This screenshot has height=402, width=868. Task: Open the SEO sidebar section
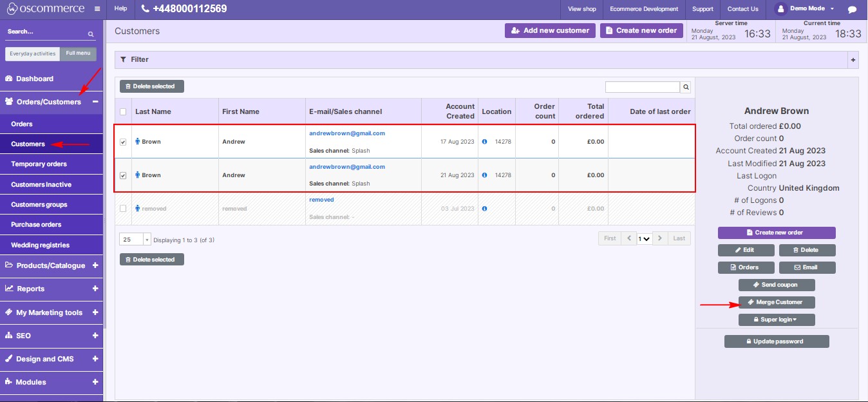[23, 336]
